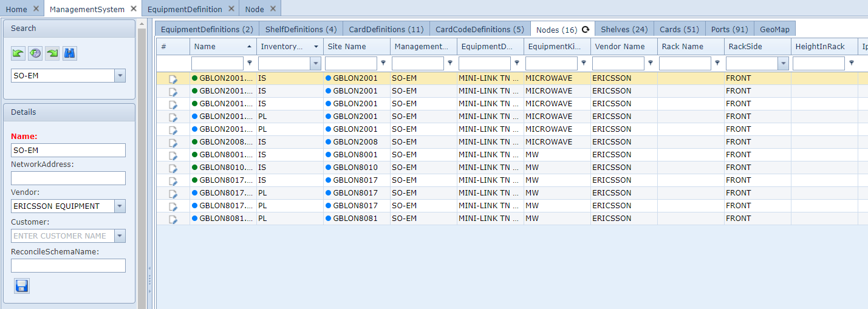This screenshot has width=868, height=309.
Task: Click the left panel vertical scrollbar
Action: coord(142,164)
